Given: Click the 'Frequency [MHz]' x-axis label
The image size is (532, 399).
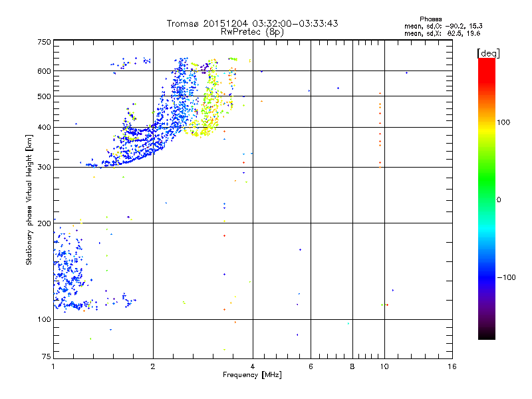Looking at the screenshot, I should [x=252, y=375].
